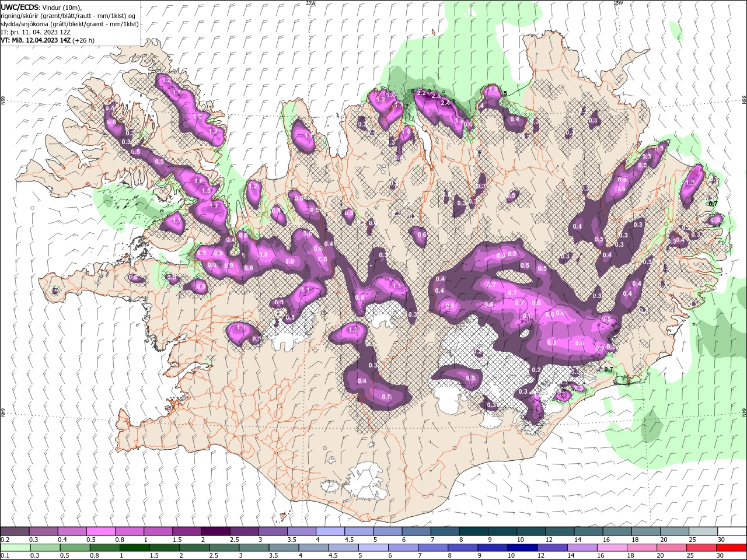Viewport: 747px width, 560px height.
Task: Select the 20 rose swatch in lower legend row
Action: [x=672, y=548]
